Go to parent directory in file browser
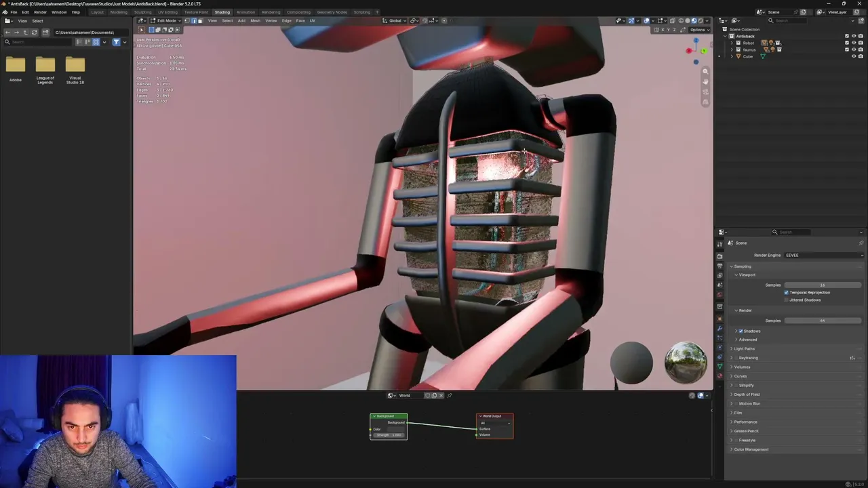The width and height of the screenshot is (868, 488). click(x=26, y=33)
